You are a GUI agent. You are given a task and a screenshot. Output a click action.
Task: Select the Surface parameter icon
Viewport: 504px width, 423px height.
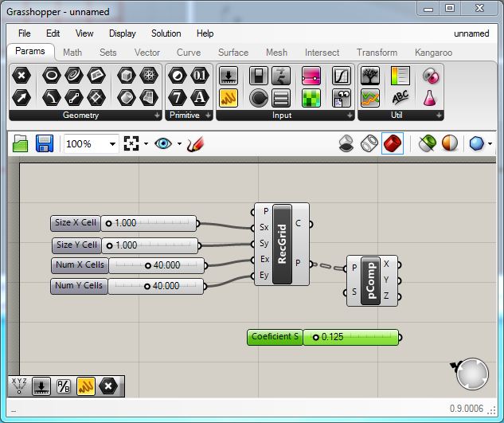coord(96,76)
